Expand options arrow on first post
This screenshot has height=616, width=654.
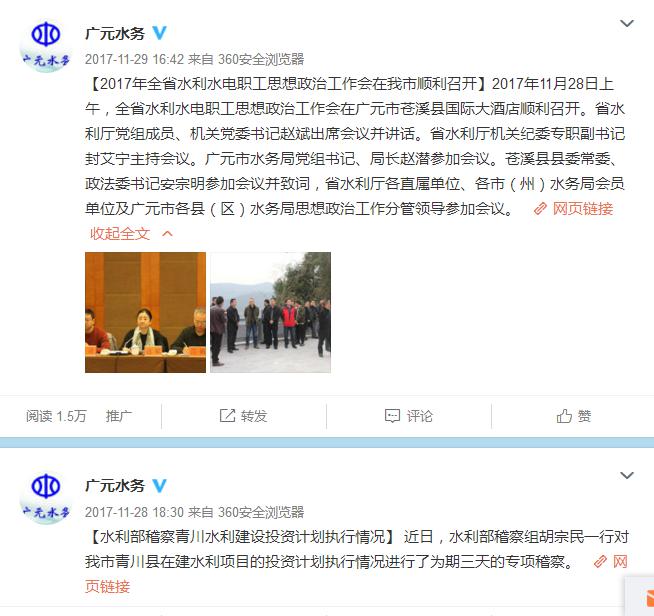coord(627,23)
